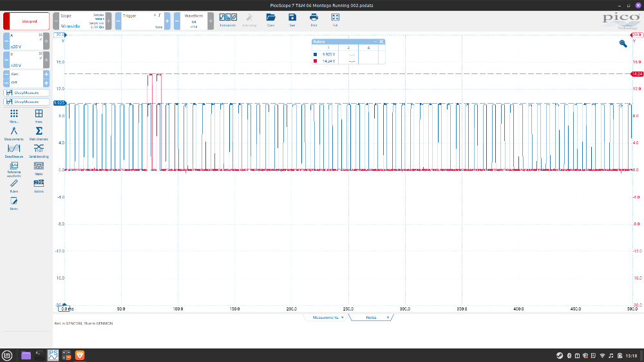Open Channel B ±20 V settings
Image resolution: width=644 pixels, height=362 pixels.
tap(26, 59)
